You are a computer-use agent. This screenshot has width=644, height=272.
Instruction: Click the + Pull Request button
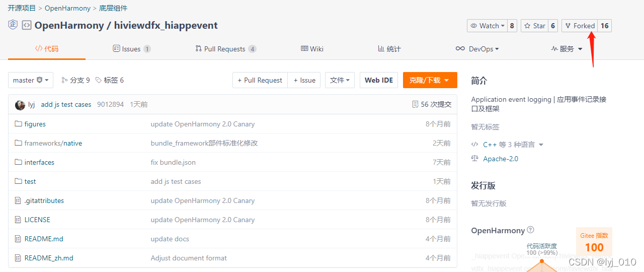[x=260, y=80]
